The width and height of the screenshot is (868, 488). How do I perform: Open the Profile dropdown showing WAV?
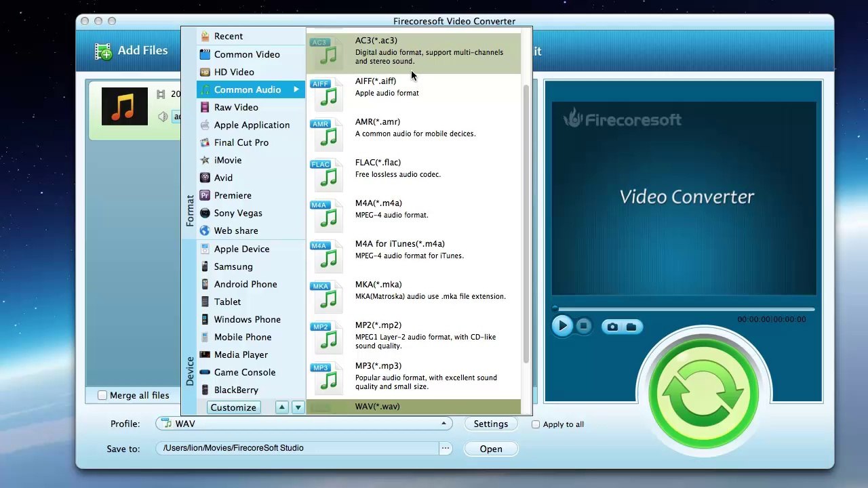[304, 424]
